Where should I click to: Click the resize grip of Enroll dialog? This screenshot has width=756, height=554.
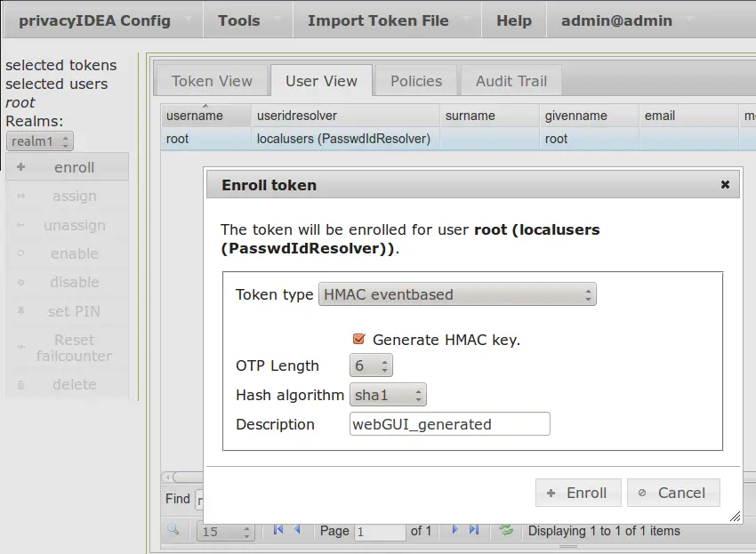pos(735,517)
